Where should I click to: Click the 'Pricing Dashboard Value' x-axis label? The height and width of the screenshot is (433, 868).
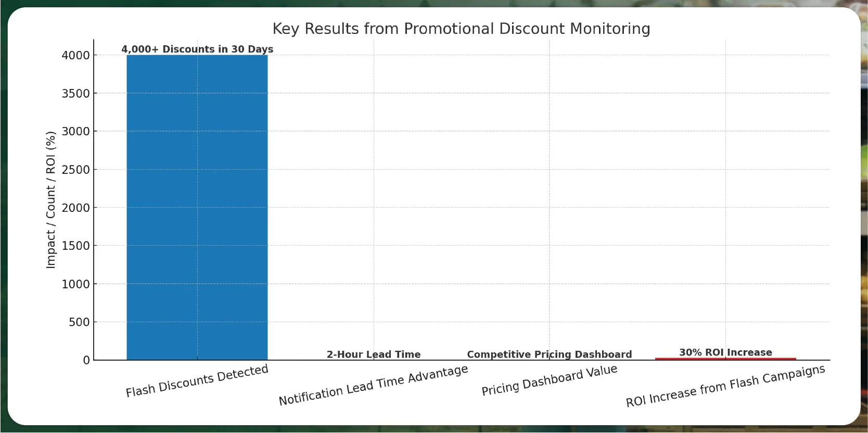[549, 380]
